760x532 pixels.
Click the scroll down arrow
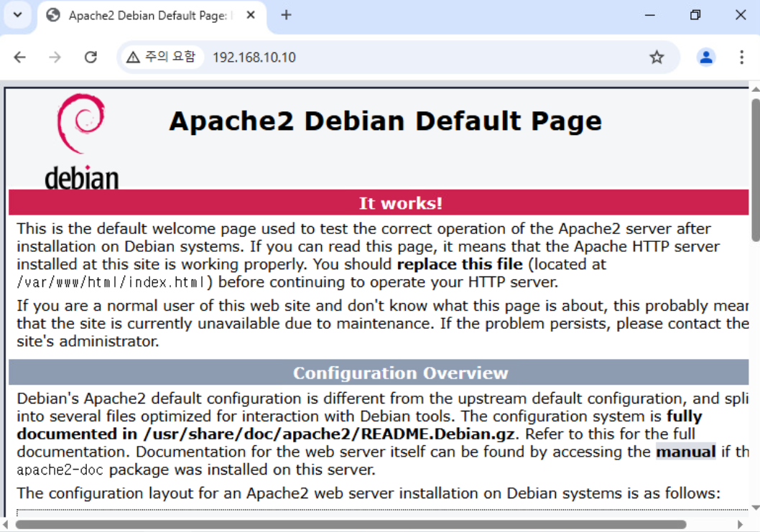click(756, 508)
